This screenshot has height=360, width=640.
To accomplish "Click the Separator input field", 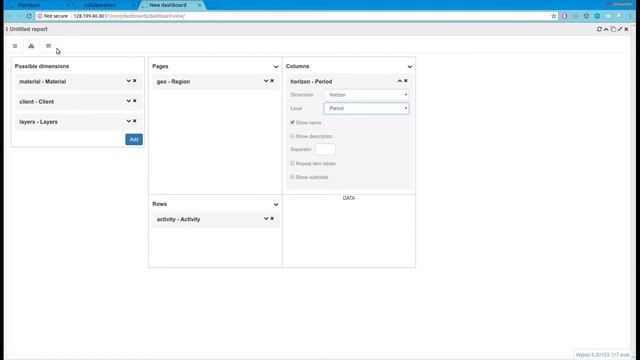I will pyautogui.click(x=325, y=149).
